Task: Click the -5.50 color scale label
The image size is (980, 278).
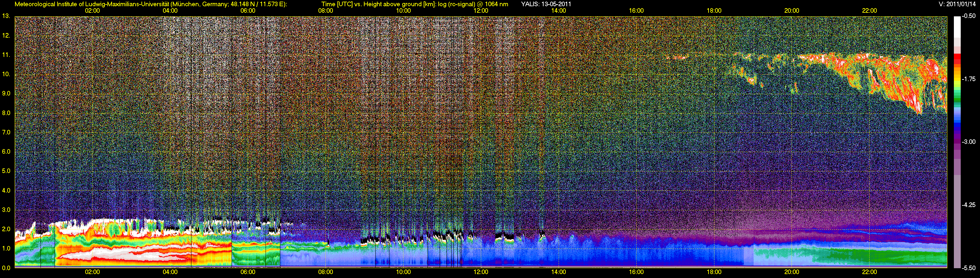Action: point(969,268)
